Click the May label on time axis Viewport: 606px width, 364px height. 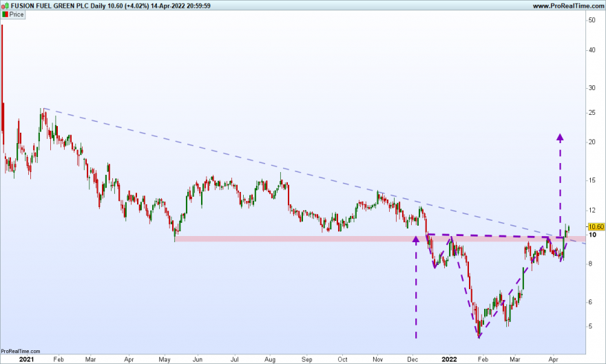pyautogui.click(x=165, y=359)
